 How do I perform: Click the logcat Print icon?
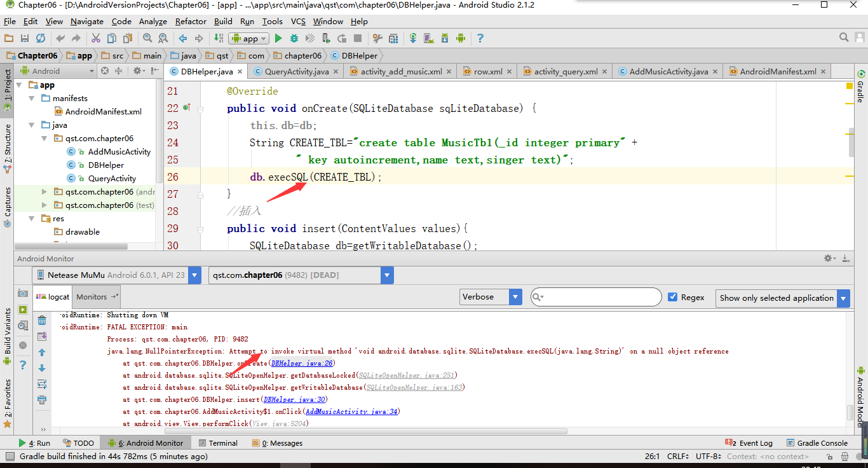click(x=42, y=399)
